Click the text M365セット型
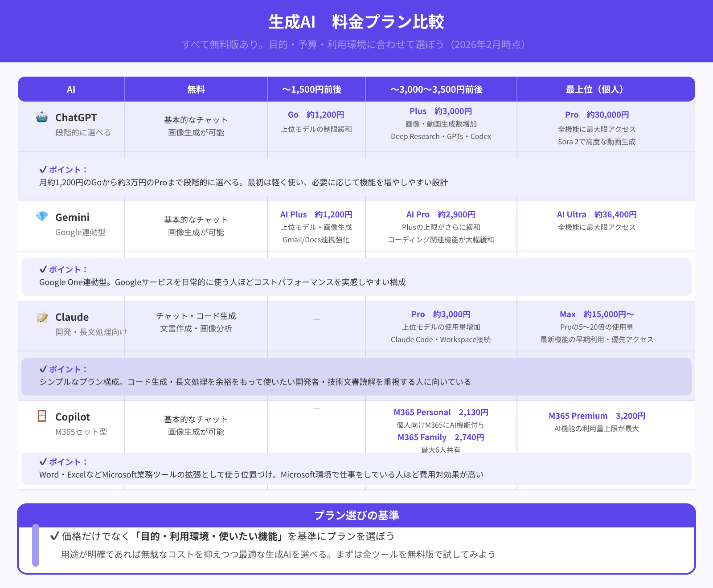 81,432
